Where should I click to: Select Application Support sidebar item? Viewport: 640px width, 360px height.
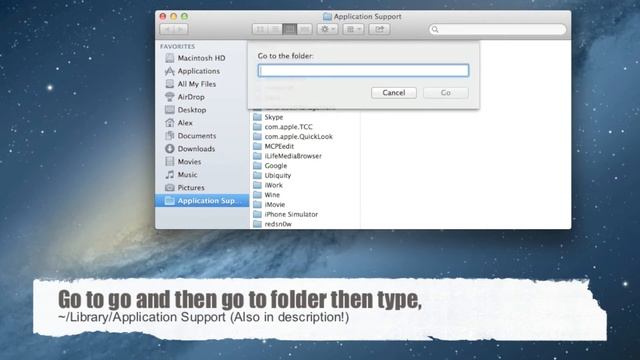(x=202, y=201)
